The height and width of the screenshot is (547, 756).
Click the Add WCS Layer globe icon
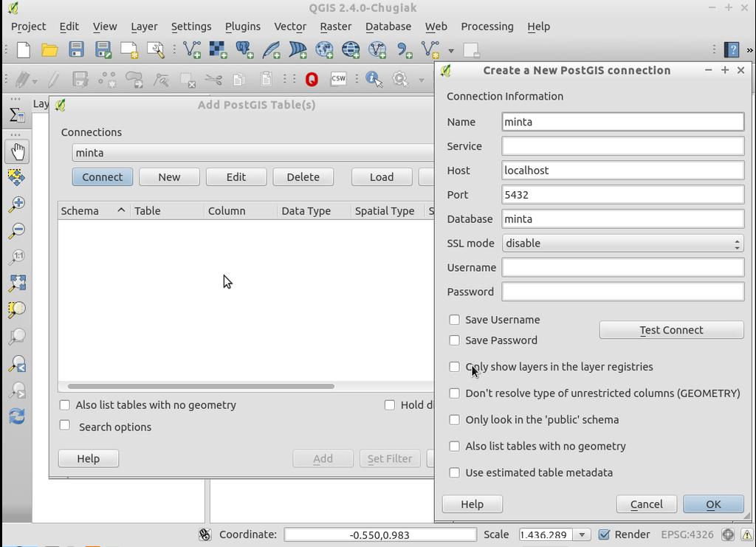click(351, 49)
